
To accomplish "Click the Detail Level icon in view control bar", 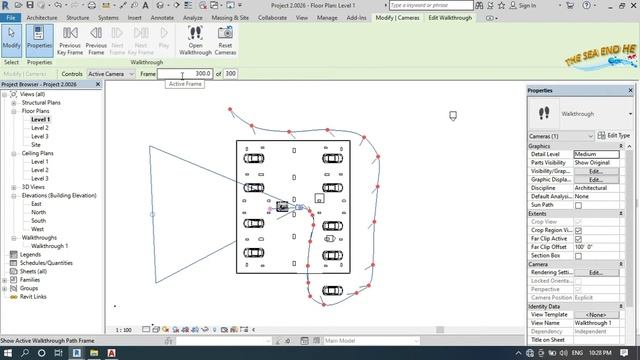I will point(146,329).
